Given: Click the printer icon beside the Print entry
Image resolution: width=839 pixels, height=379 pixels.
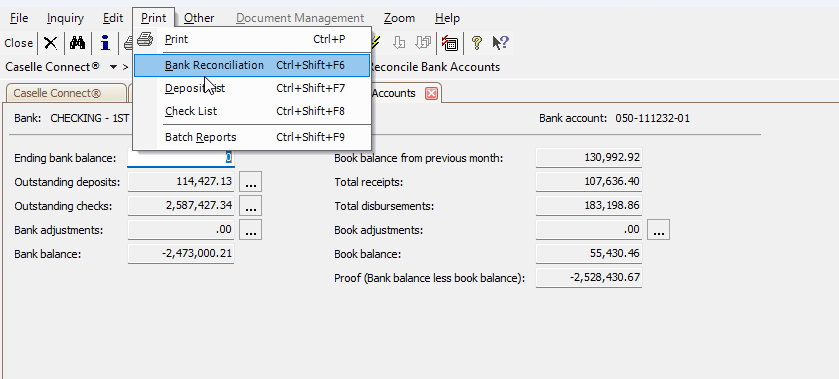Looking at the screenshot, I should point(145,39).
